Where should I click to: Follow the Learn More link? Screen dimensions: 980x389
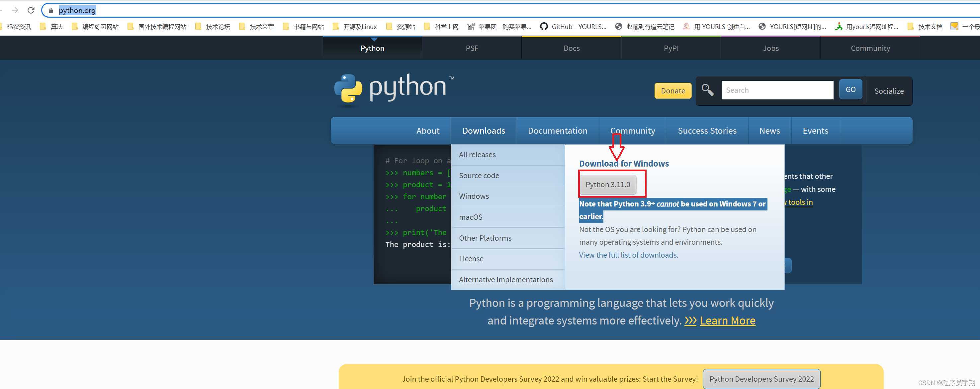coord(727,321)
